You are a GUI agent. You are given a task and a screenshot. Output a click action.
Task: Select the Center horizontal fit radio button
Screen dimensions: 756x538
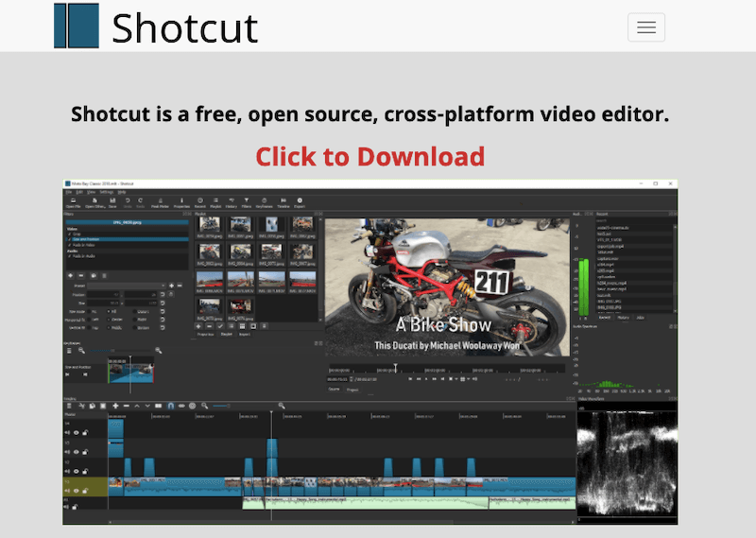109,319
